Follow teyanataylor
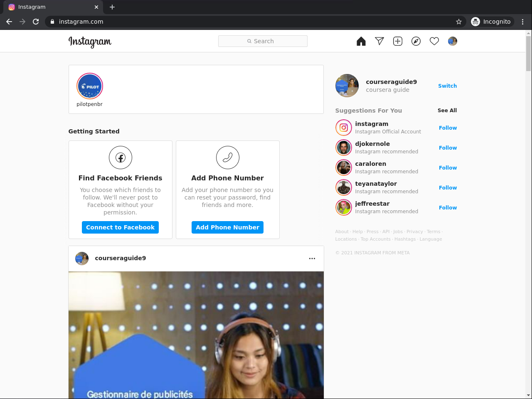Image resolution: width=532 pixels, height=399 pixels. coord(448,188)
